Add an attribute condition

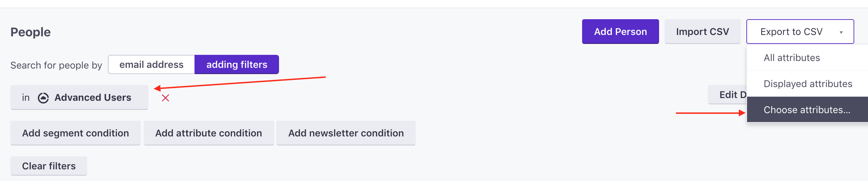click(x=209, y=133)
